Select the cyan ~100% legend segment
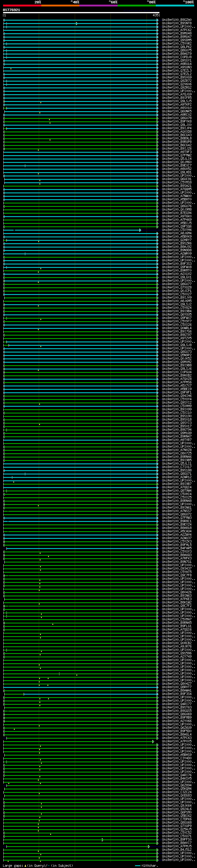The image size is (197, 868). [175, 6]
